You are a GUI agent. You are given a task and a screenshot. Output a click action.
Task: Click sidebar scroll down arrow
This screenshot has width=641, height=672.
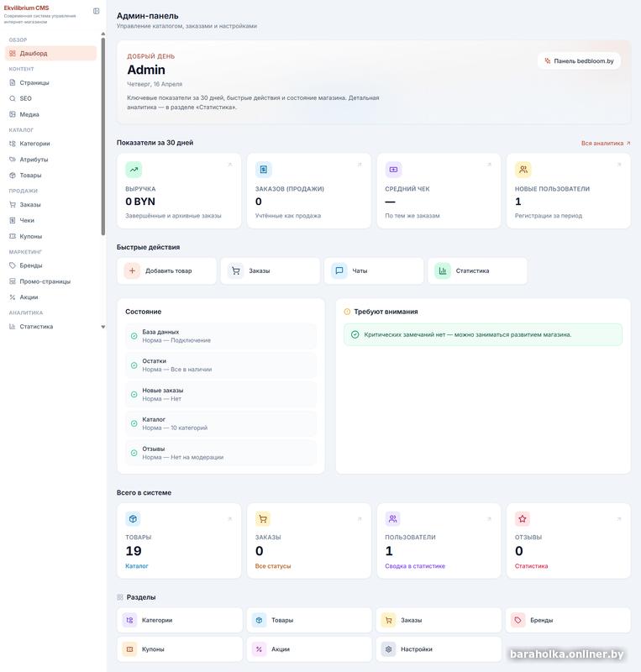pyautogui.click(x=102, y=327)
